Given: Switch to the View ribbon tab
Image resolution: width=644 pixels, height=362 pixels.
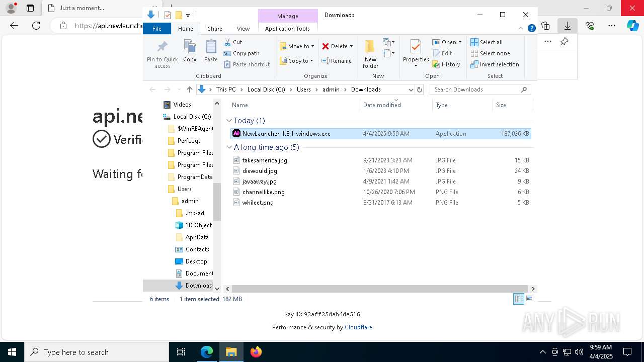Looking at the screenshot, I should [x=243, y=29].
